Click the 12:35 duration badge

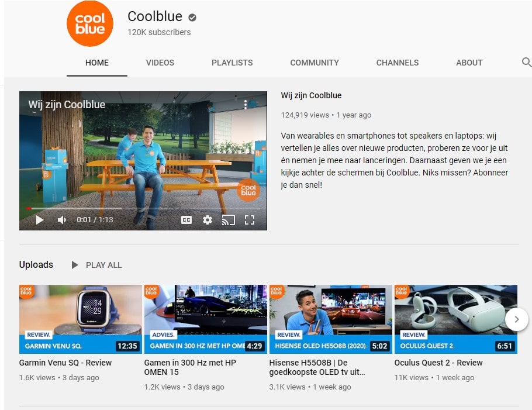click(127, 346)
